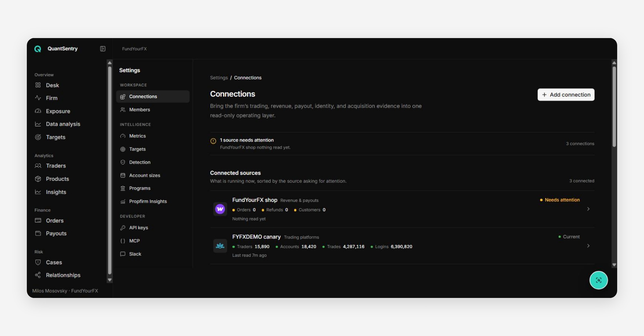Screen dimensions: 644x336
Task: Click the sidebar scrollbar up arrow
Action: click(x=109, y=63)
